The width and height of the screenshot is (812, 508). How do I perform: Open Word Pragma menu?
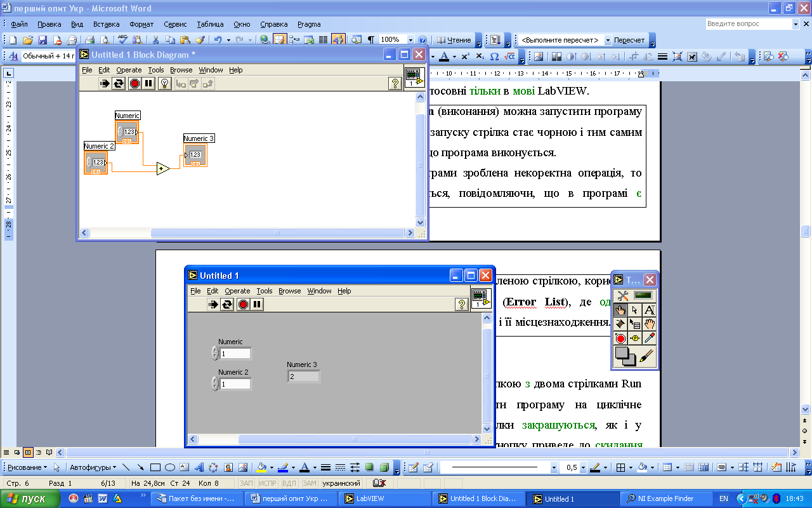[x=309, y=24]
